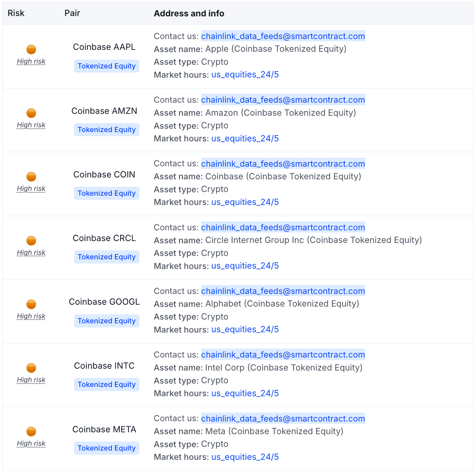Follow us_equities_24/5 market hours link for AAPL
The width and height of the screenshot is (476, 471).
pos(245,74)
